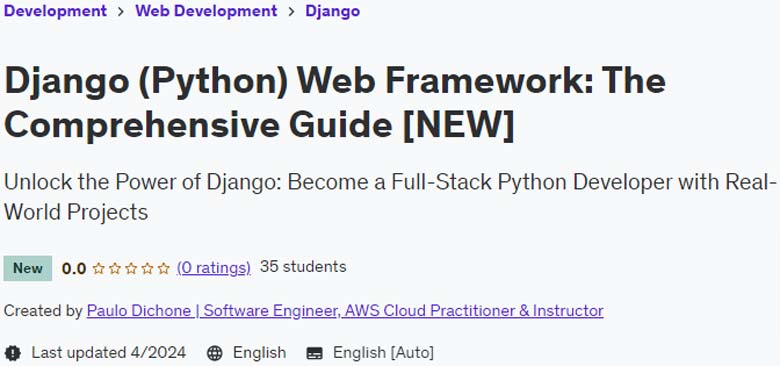Click the 'English' language text beside globe

pos(259,353)
